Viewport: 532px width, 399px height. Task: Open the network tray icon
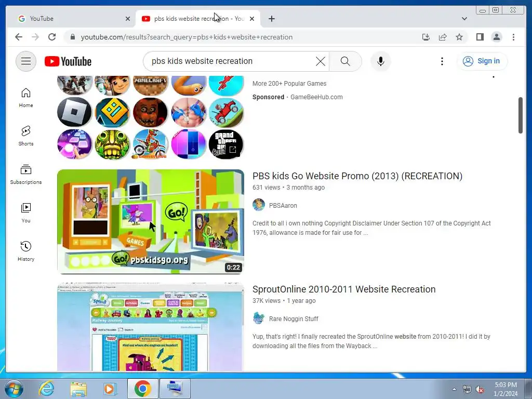467,390
